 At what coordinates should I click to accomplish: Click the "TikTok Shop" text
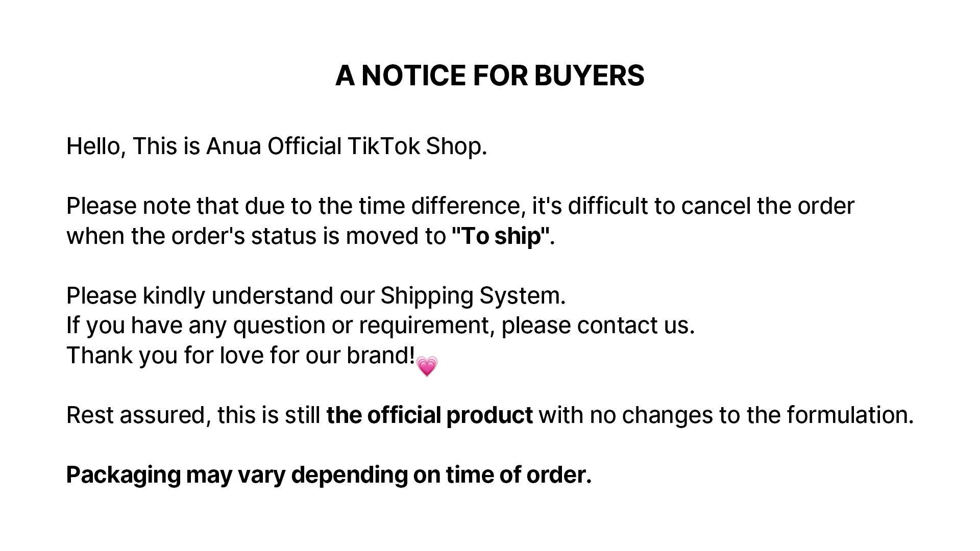click(x=416, y=146)
